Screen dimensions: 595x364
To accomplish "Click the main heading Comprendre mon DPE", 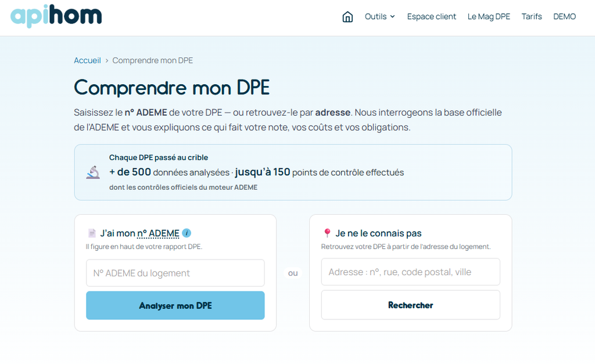I will pyautogui.click(x=172, y=88).
